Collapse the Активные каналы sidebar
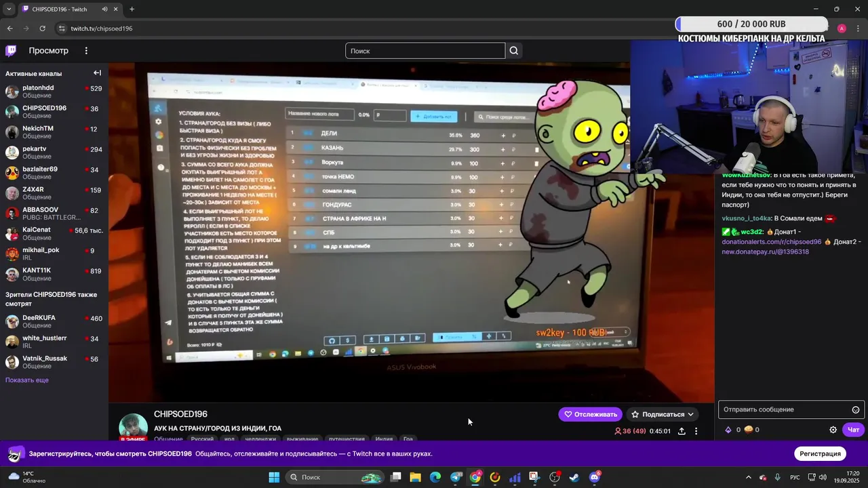The image size is (868, 488). coord(97,73)
